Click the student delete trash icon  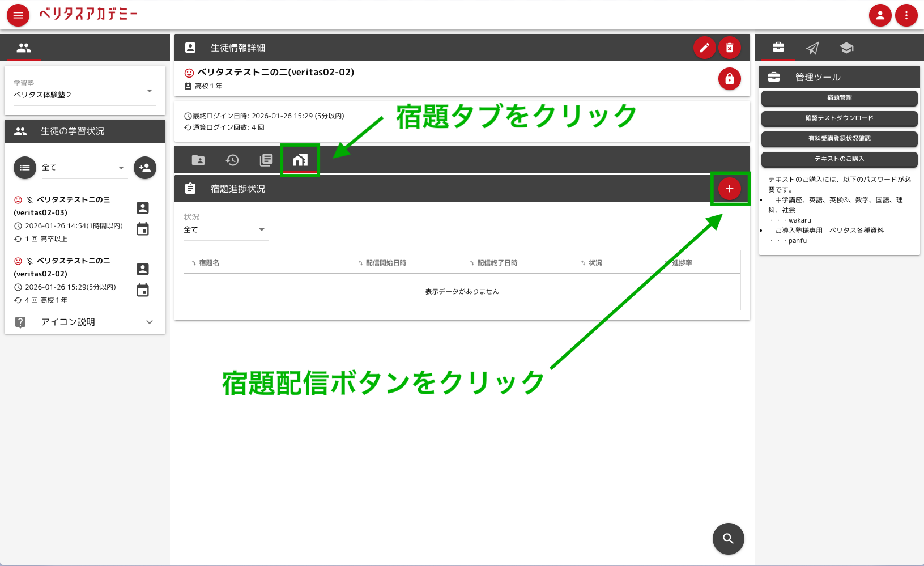(x=730, y=48)
